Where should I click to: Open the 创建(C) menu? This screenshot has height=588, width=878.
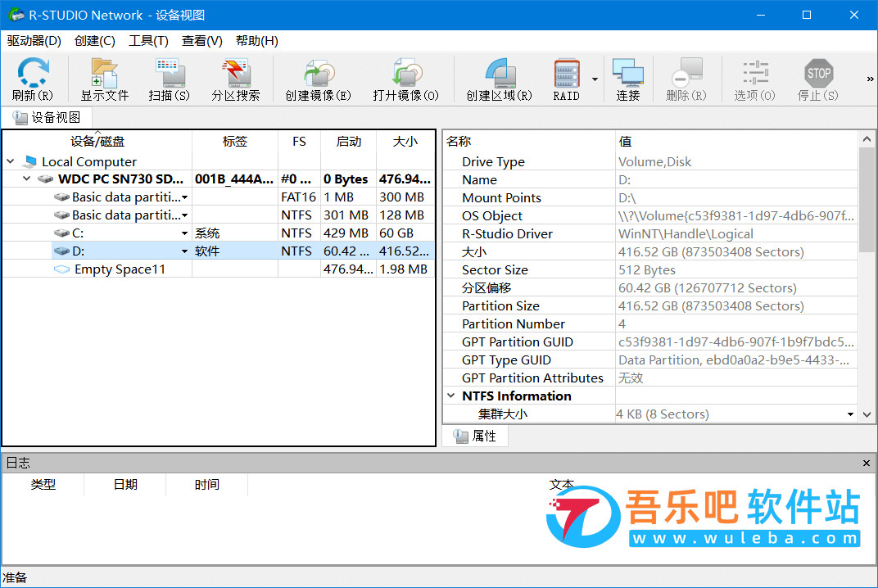(95, 41)
